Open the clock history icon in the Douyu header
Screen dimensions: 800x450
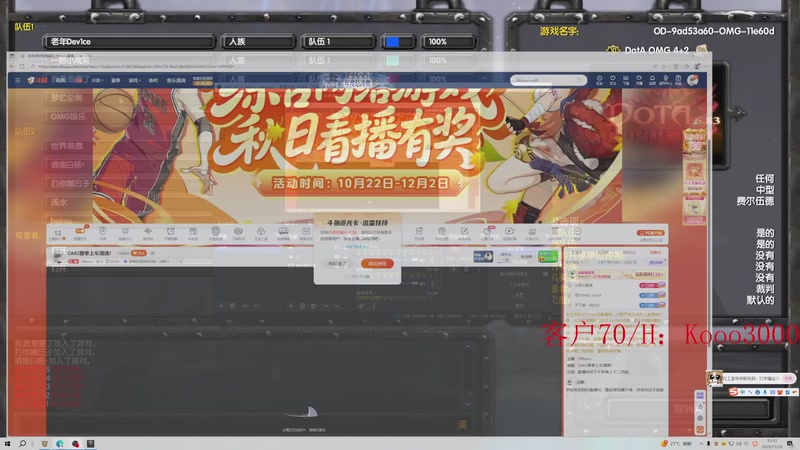point(599,80)
